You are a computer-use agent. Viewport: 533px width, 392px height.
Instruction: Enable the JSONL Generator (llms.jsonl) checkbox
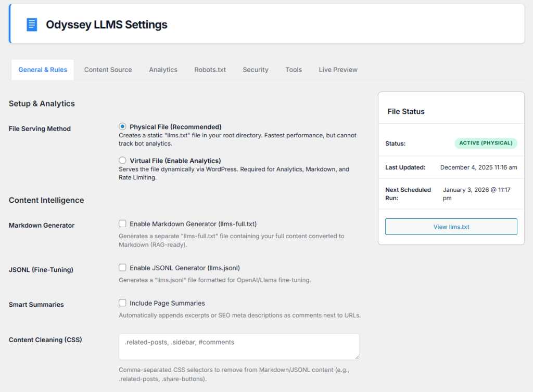(x=122, y=268)
